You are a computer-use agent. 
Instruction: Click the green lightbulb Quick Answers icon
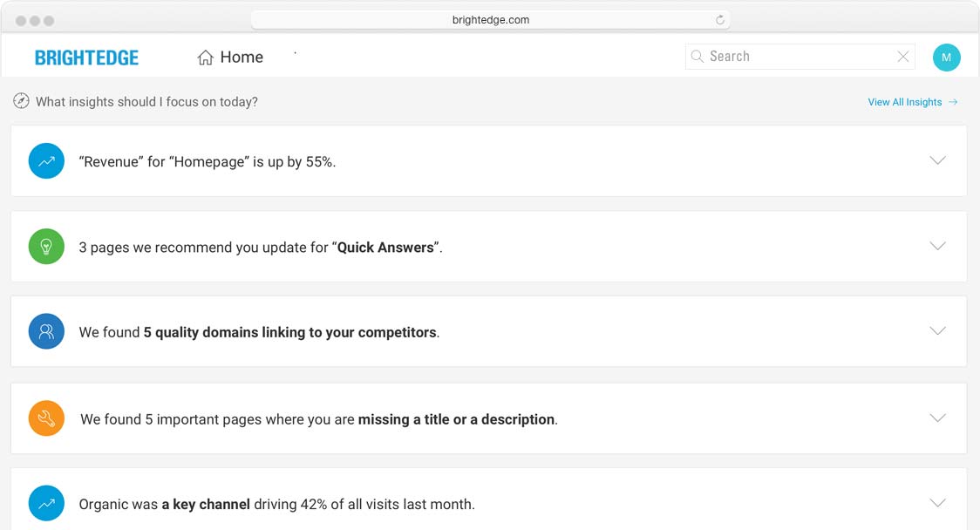[46, 247]
